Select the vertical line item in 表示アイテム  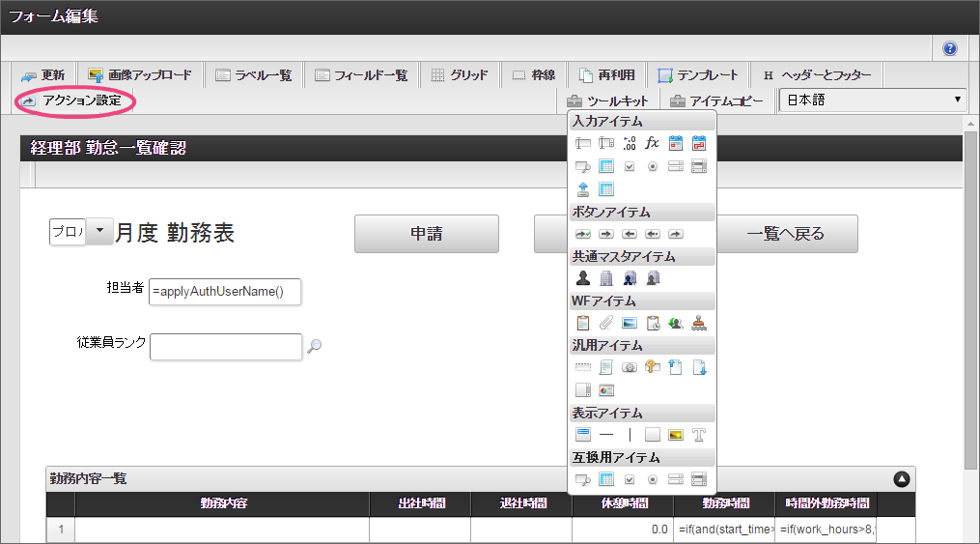[630, 435]
